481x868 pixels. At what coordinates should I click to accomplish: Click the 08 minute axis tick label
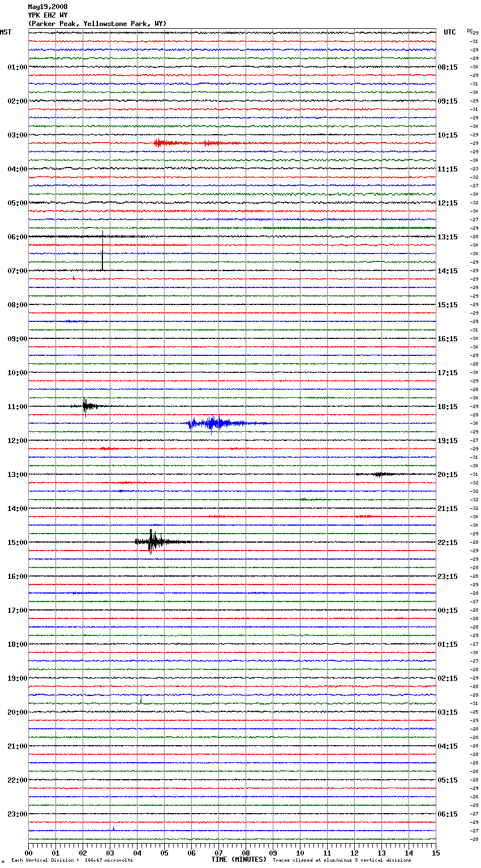point(246,853)
